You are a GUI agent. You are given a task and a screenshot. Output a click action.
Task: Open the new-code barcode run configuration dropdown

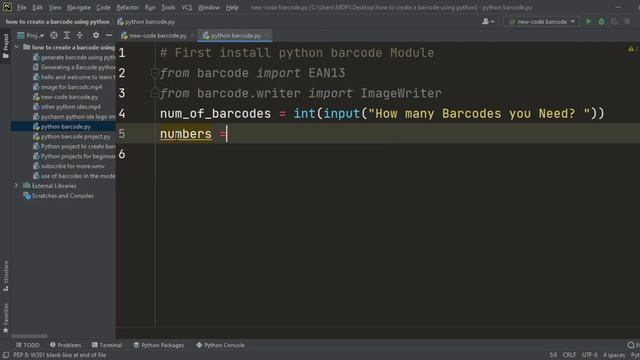(541, 21)
